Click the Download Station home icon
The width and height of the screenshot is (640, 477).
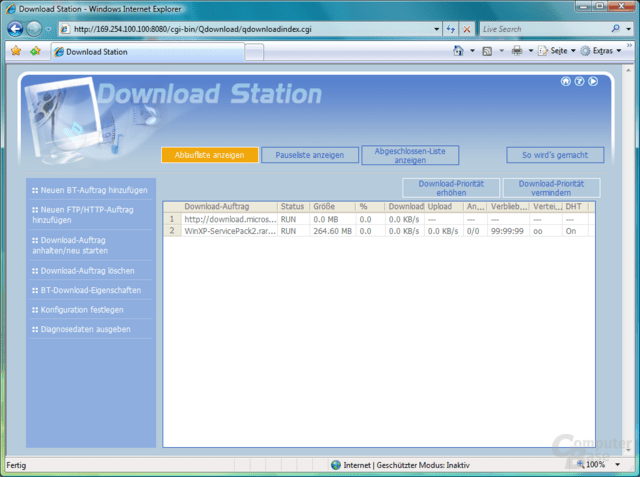pos(566,81)
